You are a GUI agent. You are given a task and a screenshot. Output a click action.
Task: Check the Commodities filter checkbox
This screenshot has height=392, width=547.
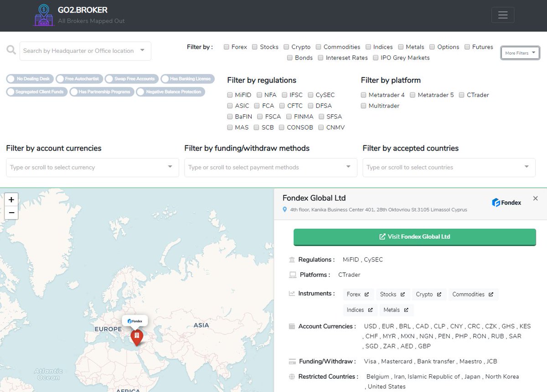click(318, 47)
